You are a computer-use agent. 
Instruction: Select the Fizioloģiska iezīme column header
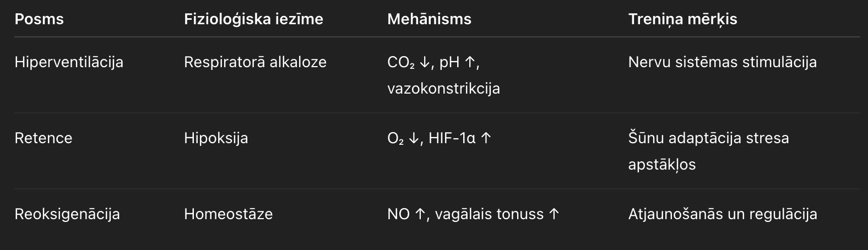click(253, 19)
